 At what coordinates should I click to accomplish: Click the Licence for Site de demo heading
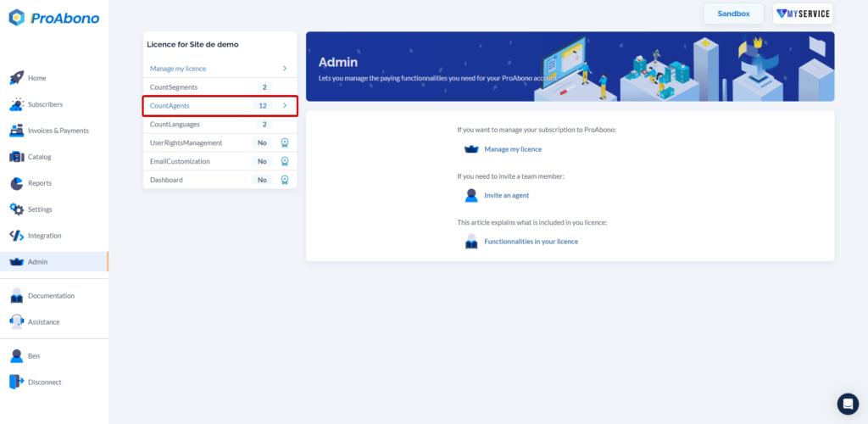pyautogui.click(x=192, y=44)
